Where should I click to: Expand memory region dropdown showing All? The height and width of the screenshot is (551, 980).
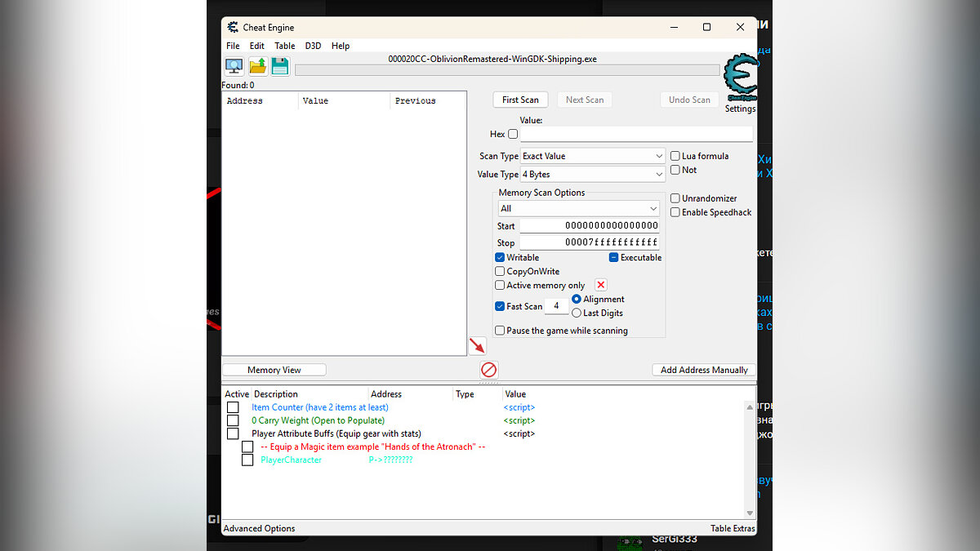[578, 209]
